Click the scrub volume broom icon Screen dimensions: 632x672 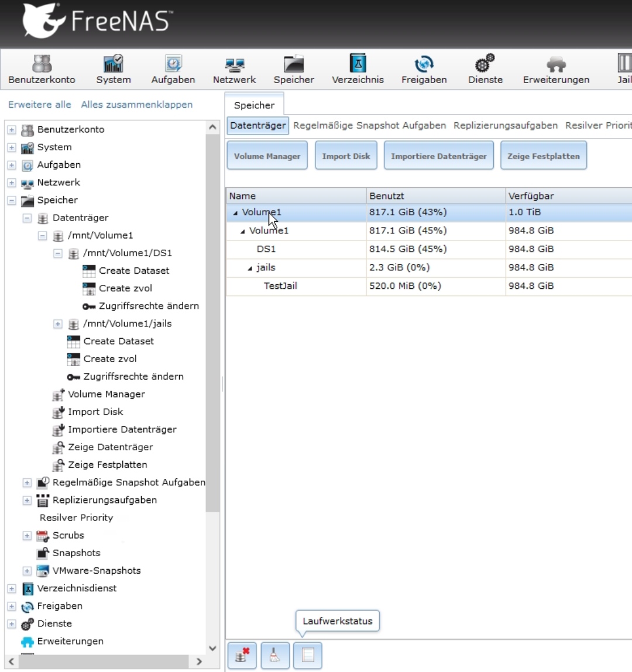coord(275,655)
